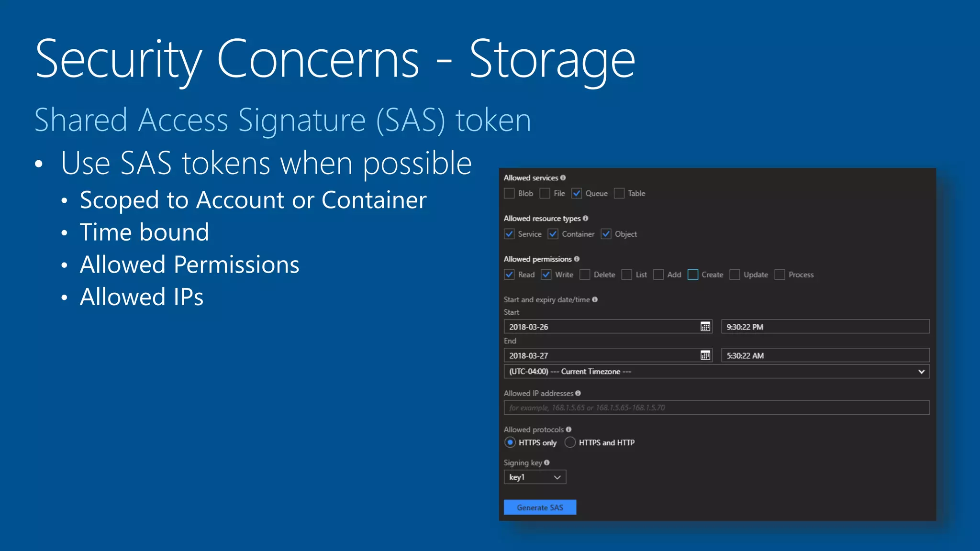Check the List permission
This screenshot has width=980, height=551.
(627, 275)
